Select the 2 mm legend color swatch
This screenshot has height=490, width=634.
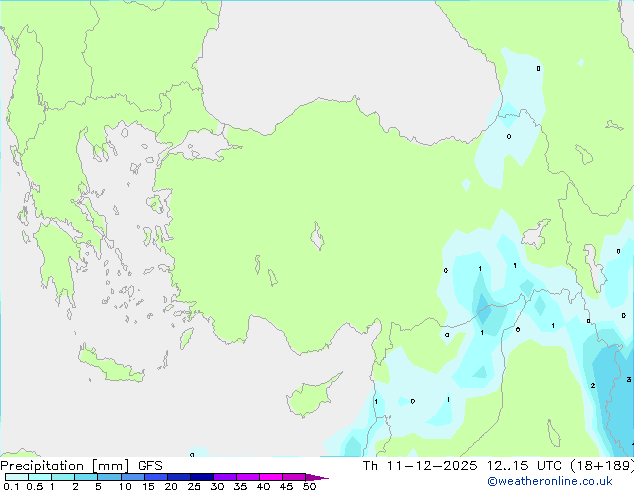pyautogui.click(x=86, y=477)
